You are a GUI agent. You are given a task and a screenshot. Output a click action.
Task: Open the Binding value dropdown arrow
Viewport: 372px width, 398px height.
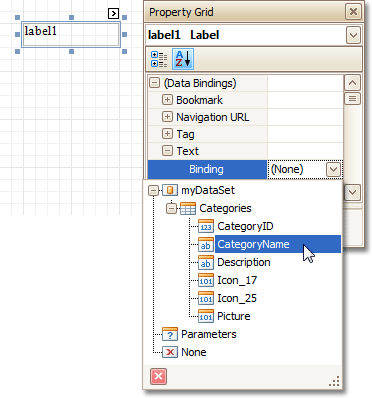point(333,169)
